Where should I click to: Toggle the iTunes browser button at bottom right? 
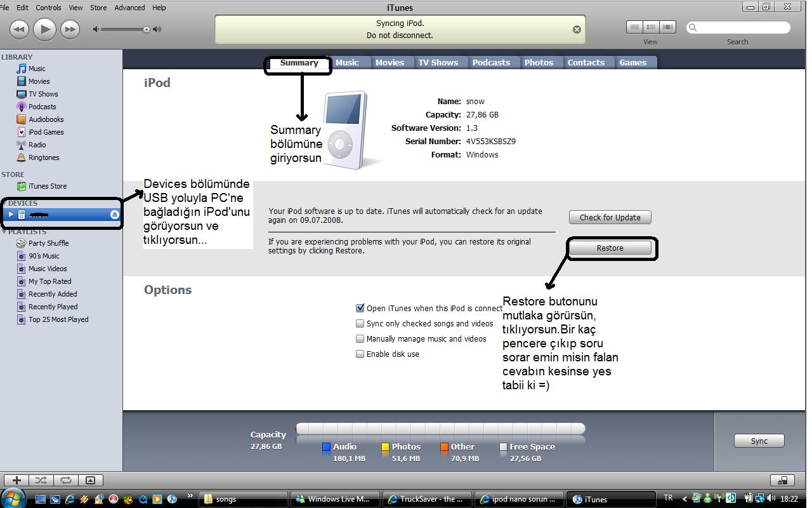[x=783, y=481]
